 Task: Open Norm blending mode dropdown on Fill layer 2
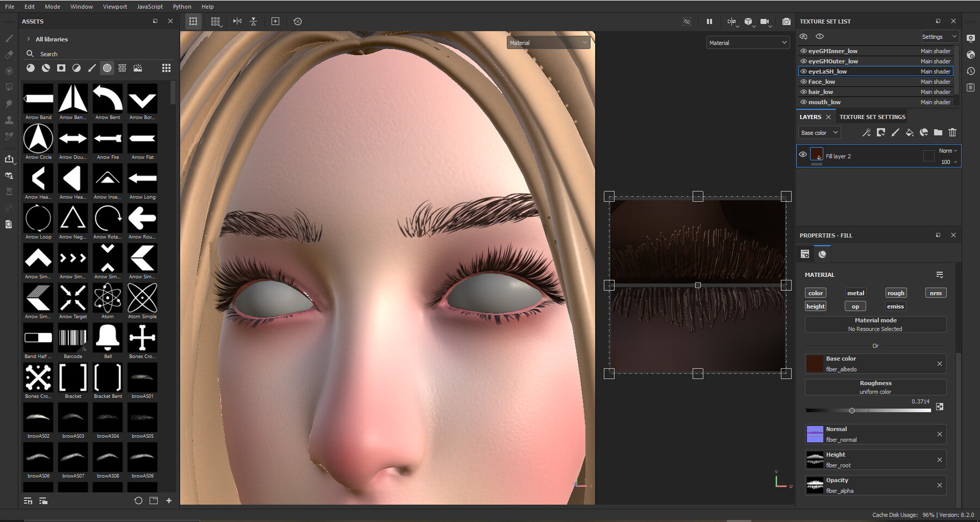point(947,150)
